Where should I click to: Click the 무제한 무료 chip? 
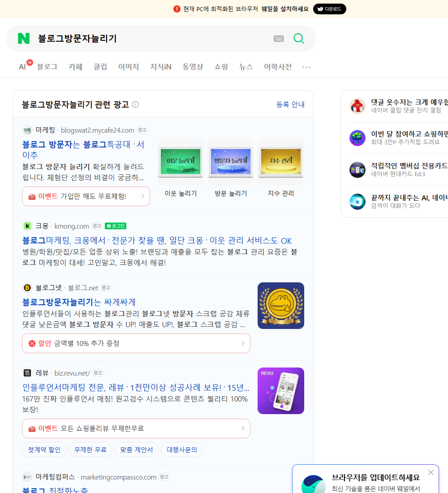coord(90,450)
